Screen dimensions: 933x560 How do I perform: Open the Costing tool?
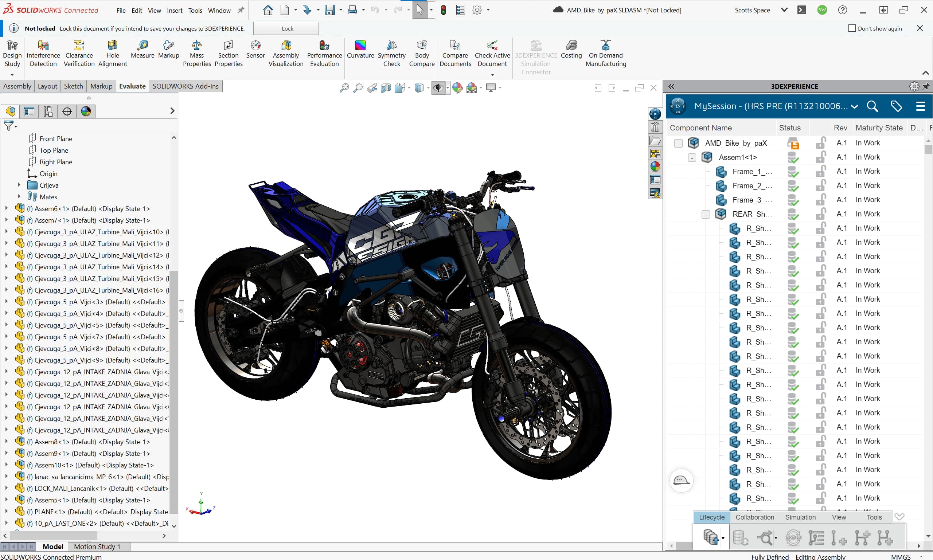point(571,50)
